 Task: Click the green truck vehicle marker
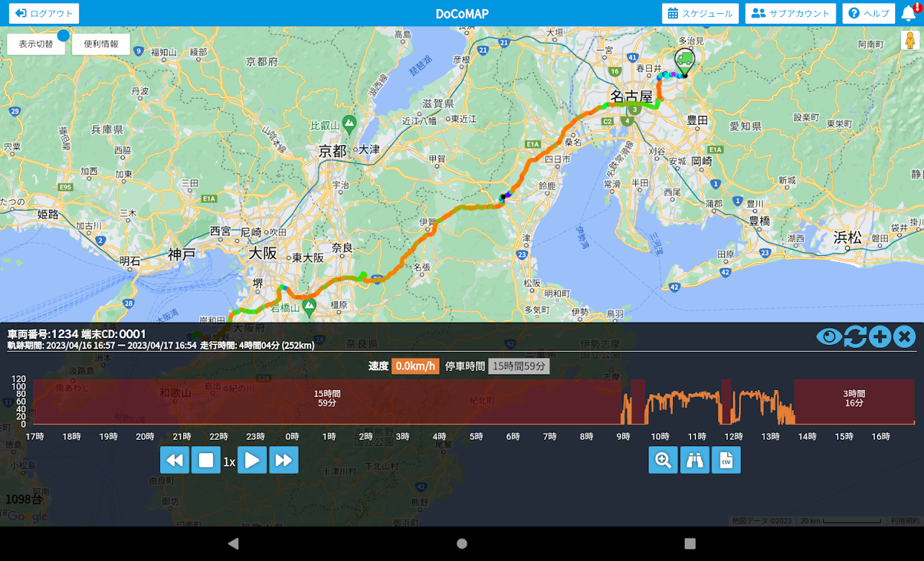pos(684,61)
